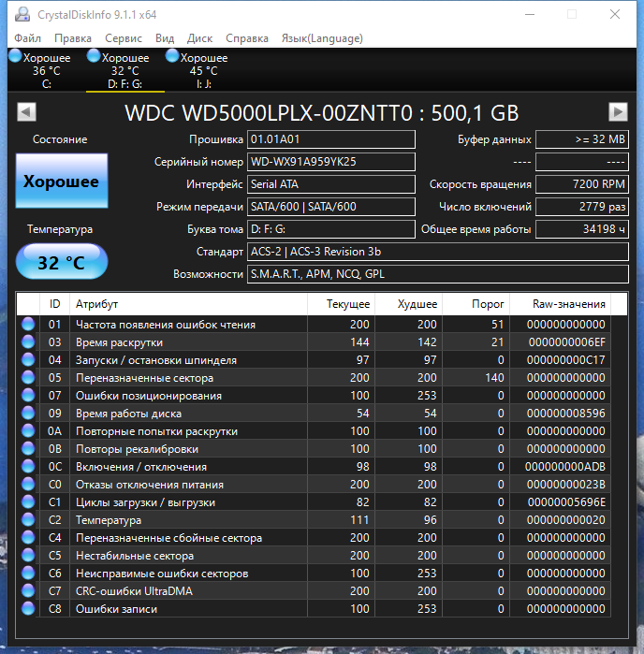Image resolution: width=644 pixels, height=654 pixels.
Task: Open the Язык(Language) menu
Action: tap(322, 38)
